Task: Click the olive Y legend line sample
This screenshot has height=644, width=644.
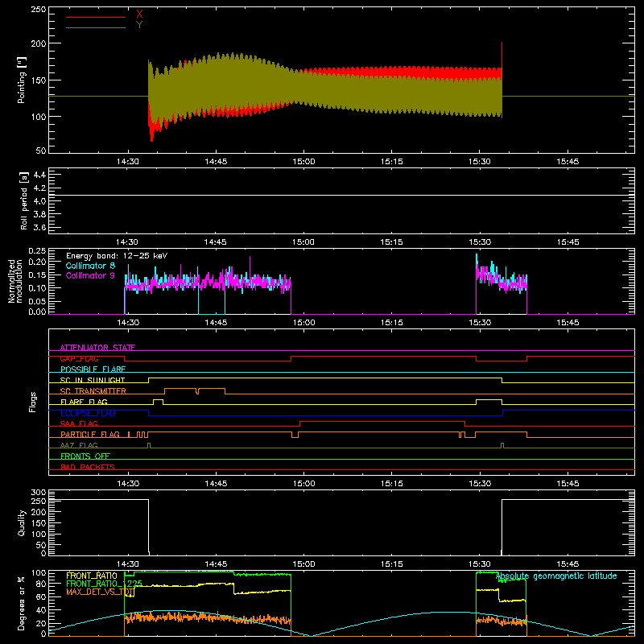Action: (x=96, y=27)
